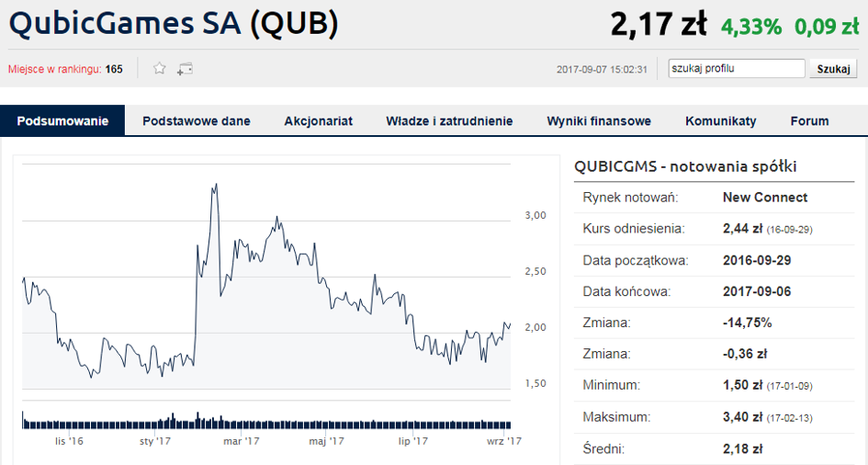868x465 pixels.
Task: Click the current price 2,17 zł
Action: pos(659,25)
